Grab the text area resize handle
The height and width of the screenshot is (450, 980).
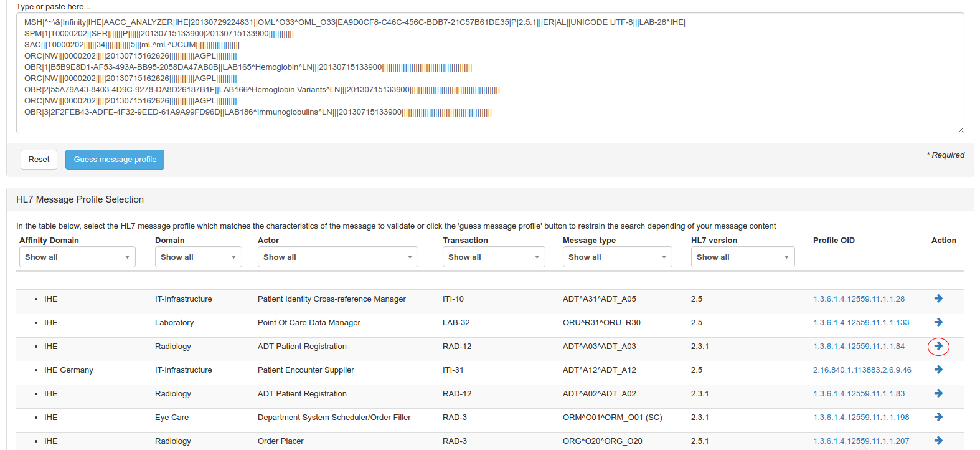pyautogui.click(x=961, y=130)
